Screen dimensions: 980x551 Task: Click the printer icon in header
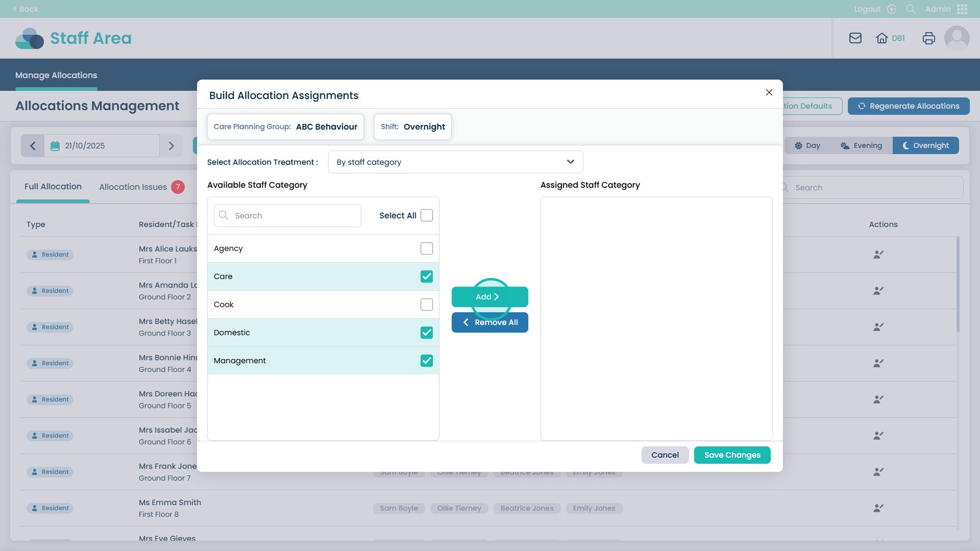coord(929,38)
